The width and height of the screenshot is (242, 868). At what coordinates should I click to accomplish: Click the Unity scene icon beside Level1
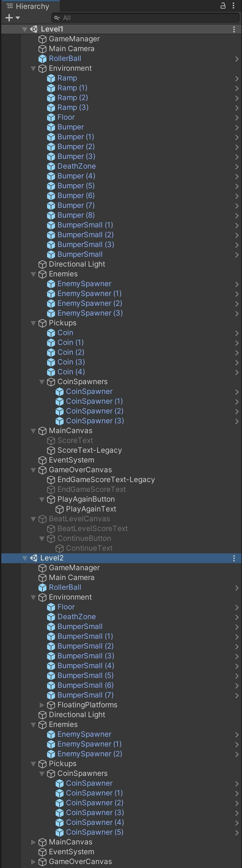34,29
